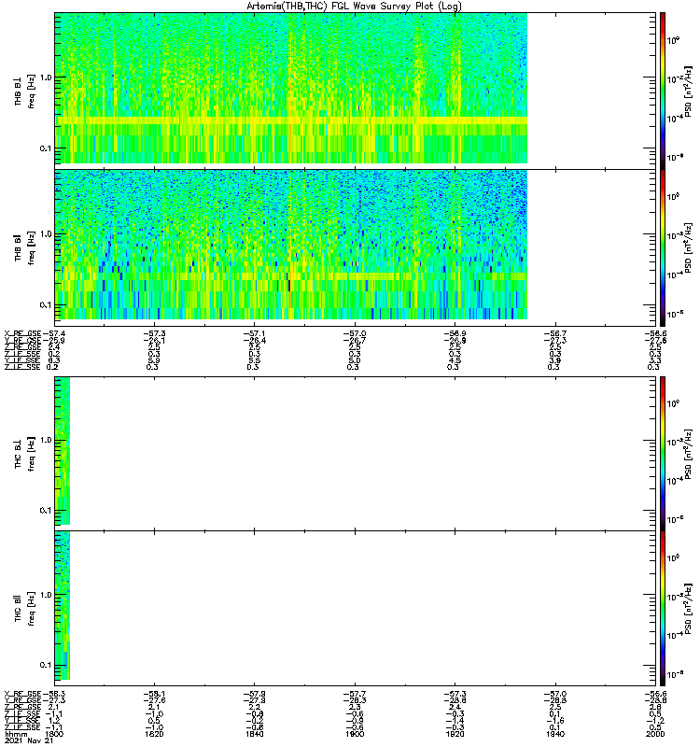700x747 pixels.
Task: Click the 'PSD [nT²/Hz]' label of the THB B∥ panel
Action: pos(688,247)
